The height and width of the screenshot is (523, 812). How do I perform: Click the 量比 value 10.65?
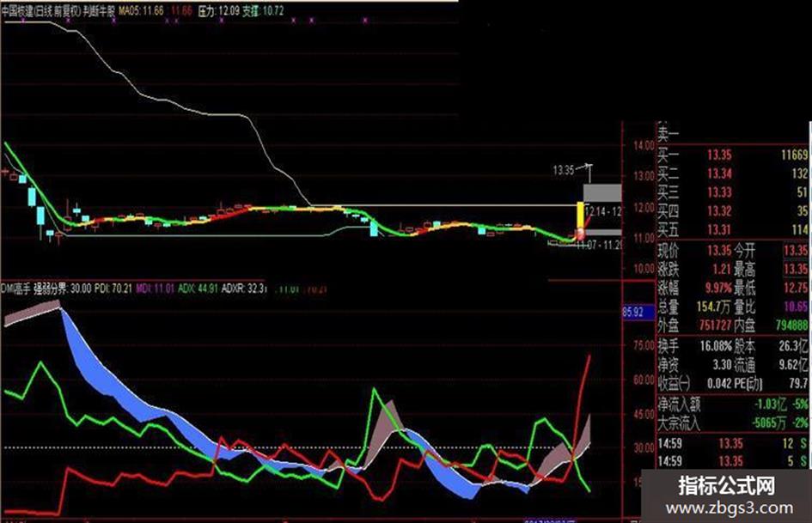click(x=796, y=307)
